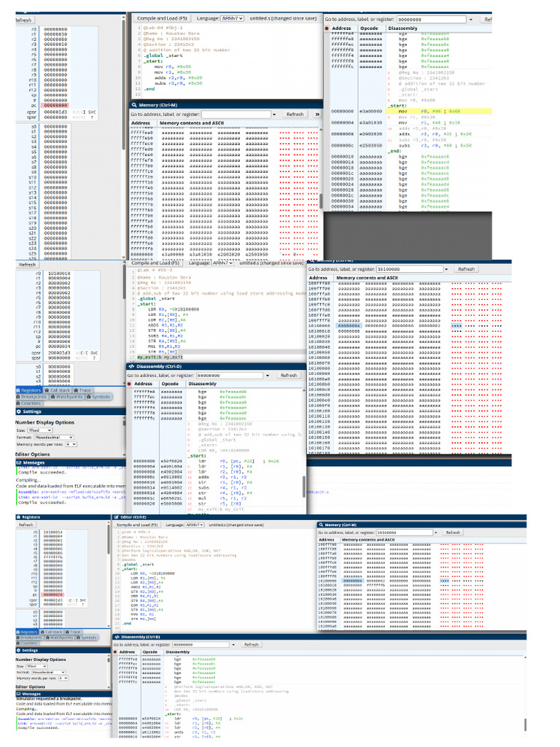This screenshot has height=747, width=560.
Task: Switch to Registers tab in middle screenshot
Action: 27,390
